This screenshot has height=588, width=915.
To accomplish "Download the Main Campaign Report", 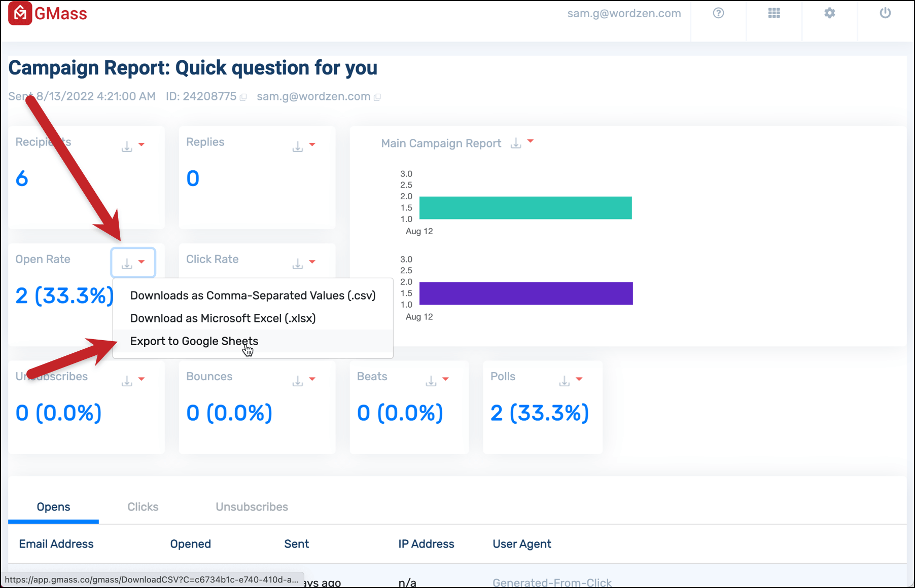I will pos(516,143).
